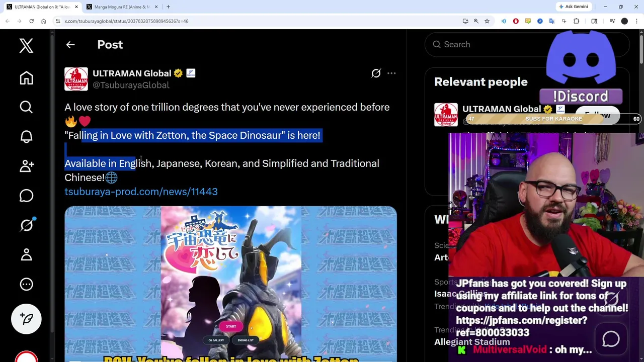Screen dimensions: 644x362
Task: Open the post's three-dot More menu
Action: click(391, 73)
